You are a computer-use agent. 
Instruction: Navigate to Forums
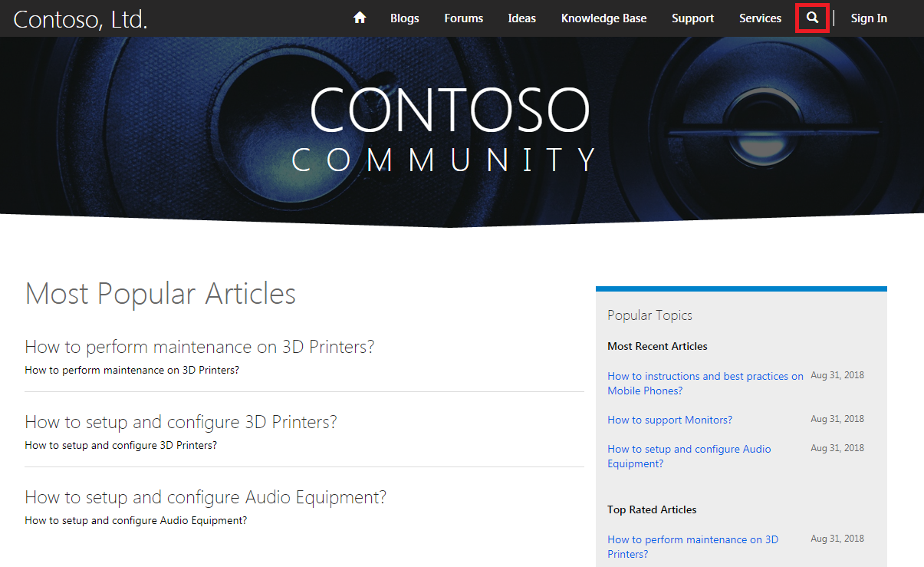coord(464,18)
